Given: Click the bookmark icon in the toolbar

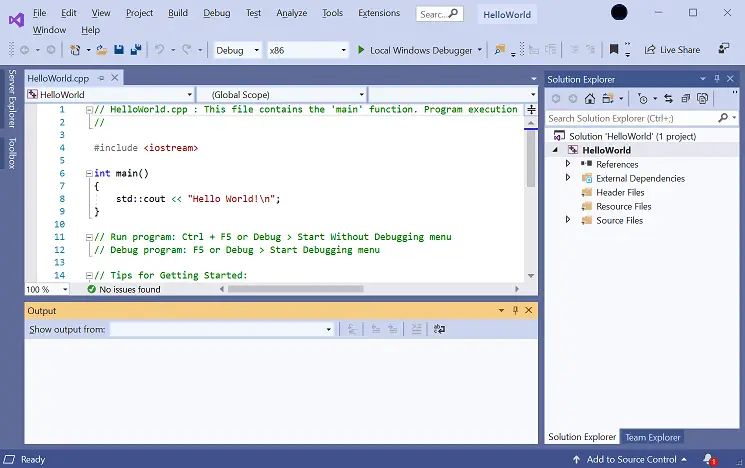Looking at the screenshot, I should [x=614, y=49].
